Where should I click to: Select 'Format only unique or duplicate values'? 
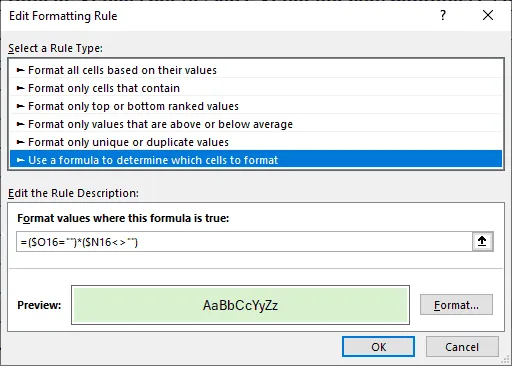tap(256, 142)
